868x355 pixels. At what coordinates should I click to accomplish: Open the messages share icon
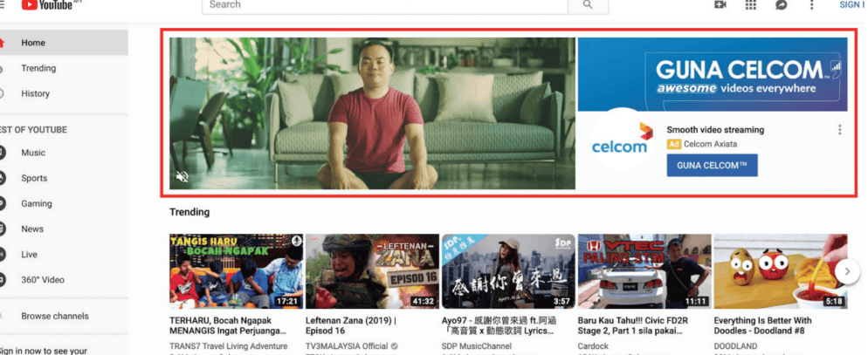click(781, 5)
